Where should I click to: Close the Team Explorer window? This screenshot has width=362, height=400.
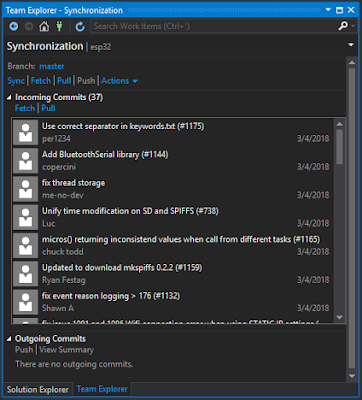351,10
